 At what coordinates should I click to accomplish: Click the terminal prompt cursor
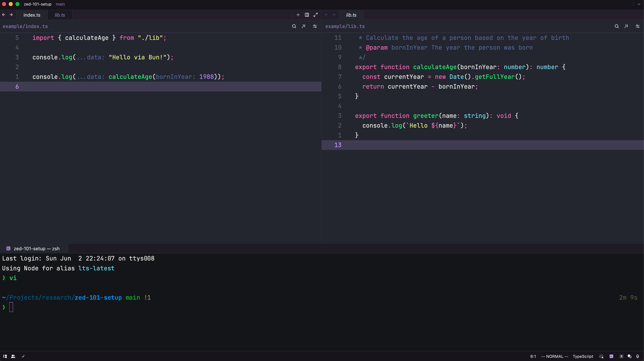(11, 307)
